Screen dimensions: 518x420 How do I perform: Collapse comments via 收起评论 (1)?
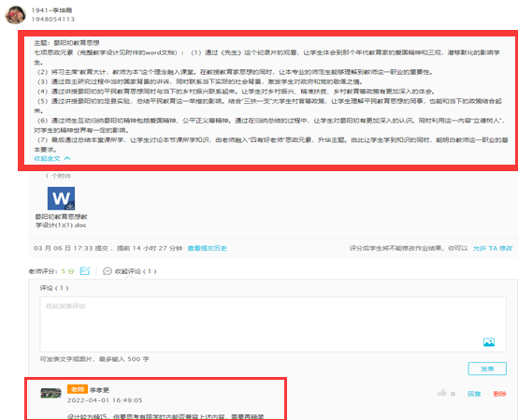pos(136,271)
